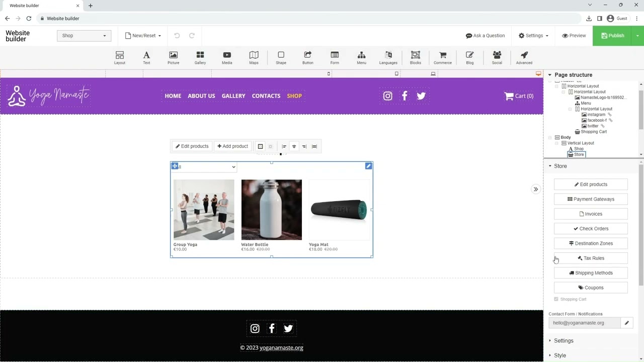Click Instagram icon in purple header
Viewport: 644px width, 362px height.
coord(387,96)
